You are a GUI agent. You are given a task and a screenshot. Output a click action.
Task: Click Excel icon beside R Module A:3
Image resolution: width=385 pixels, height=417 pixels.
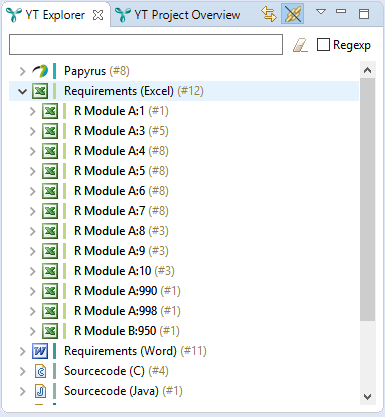tap(50, 131)
